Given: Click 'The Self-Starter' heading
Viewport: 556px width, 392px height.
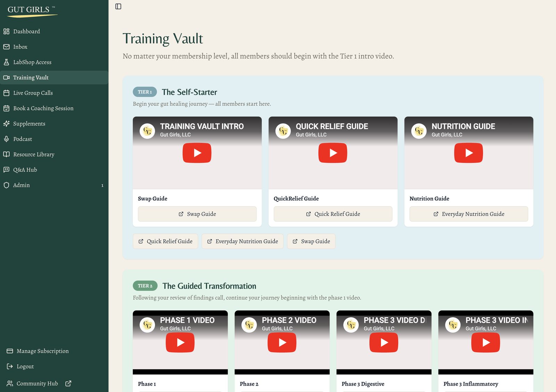Looking at the screenshot, I should (x=189, y=92).
